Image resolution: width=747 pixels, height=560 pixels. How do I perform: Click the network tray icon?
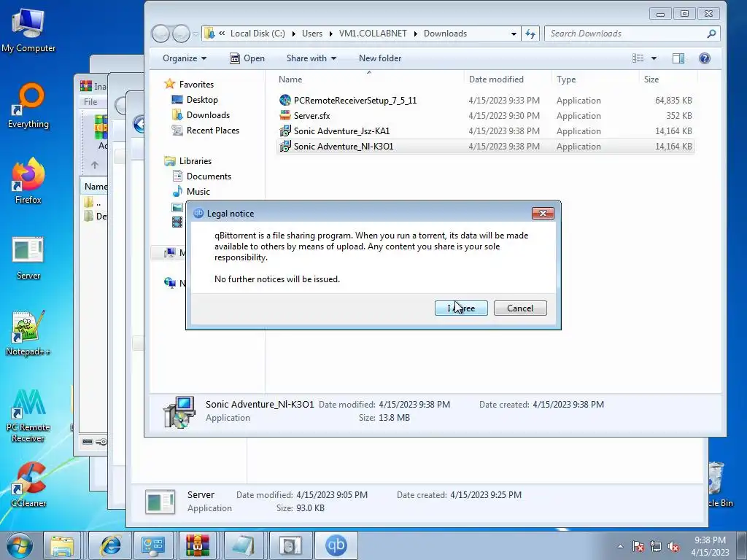656,546
